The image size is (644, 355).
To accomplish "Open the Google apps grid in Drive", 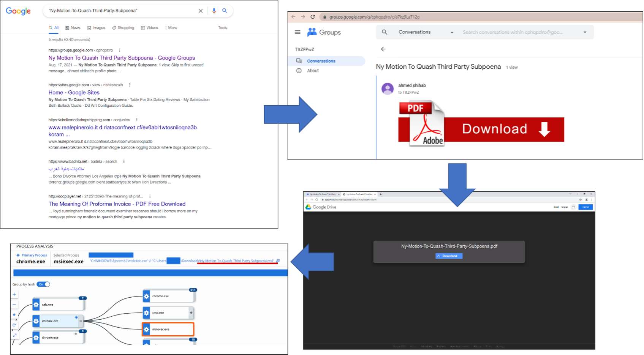I will point(573,207).
